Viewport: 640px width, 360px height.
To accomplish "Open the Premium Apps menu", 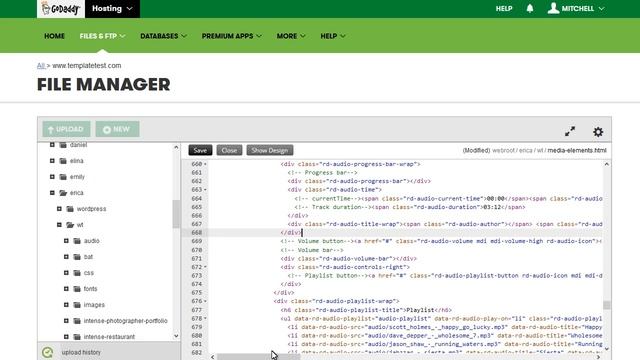I will point(231,36).
